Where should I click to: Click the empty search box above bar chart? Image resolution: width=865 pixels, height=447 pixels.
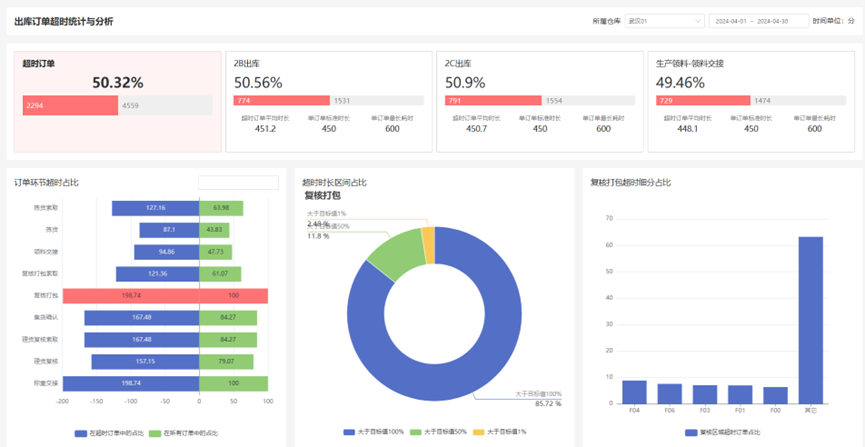click(238, 183)
